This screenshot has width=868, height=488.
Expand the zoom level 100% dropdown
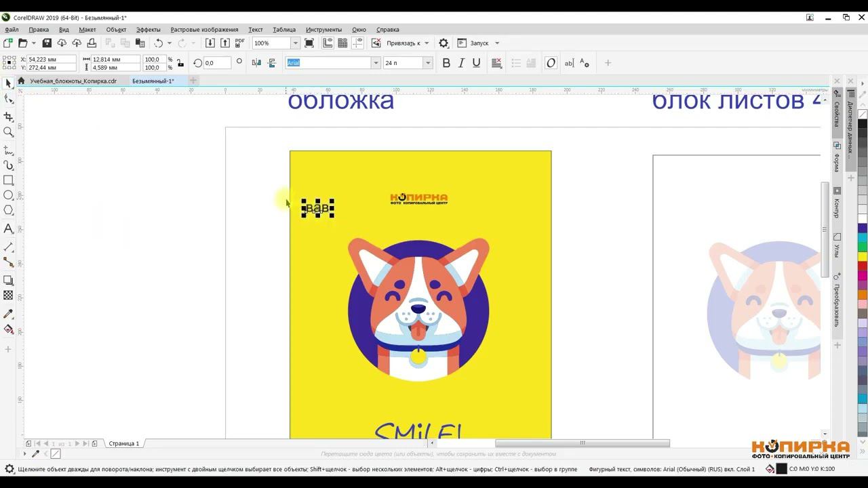click(x=295, y=43)
